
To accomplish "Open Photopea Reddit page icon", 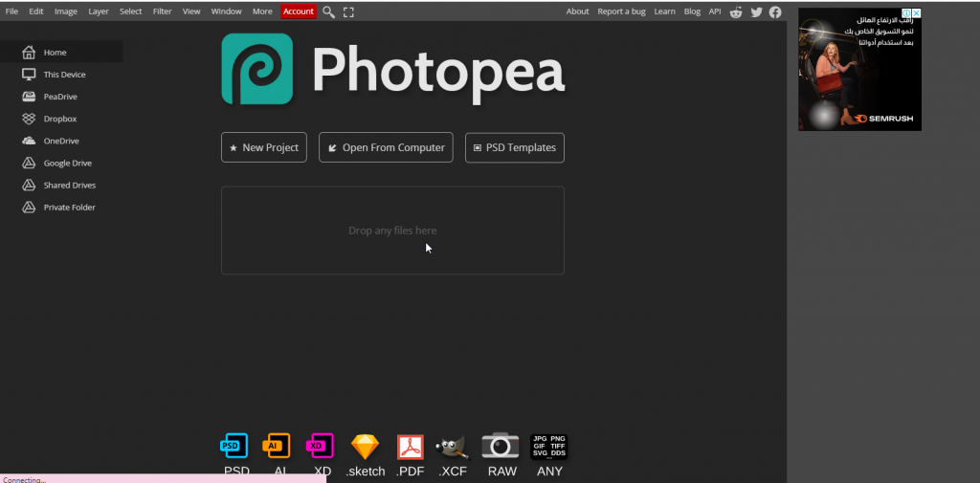I will tap(736, 11).
